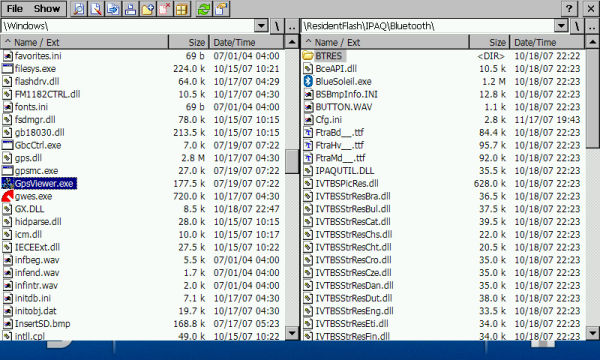Go up one level in right panel
Screen dimensions: 600x360
click(592, 26)
